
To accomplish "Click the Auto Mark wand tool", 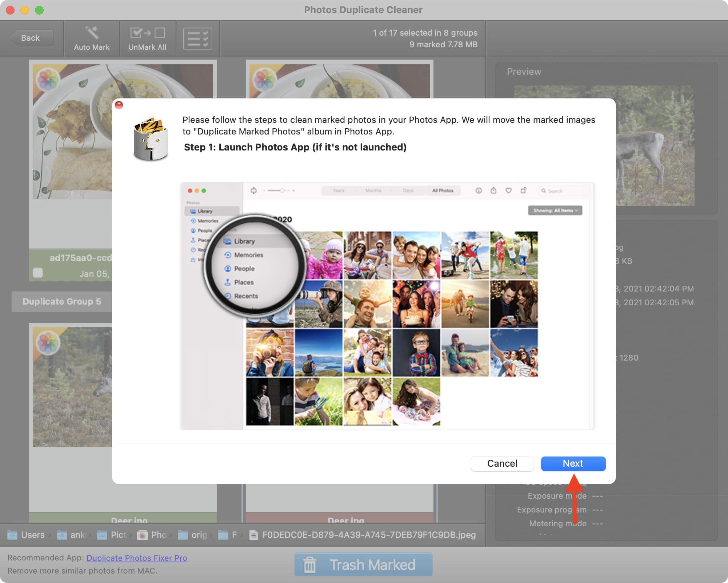I will (x=92, y=39).
